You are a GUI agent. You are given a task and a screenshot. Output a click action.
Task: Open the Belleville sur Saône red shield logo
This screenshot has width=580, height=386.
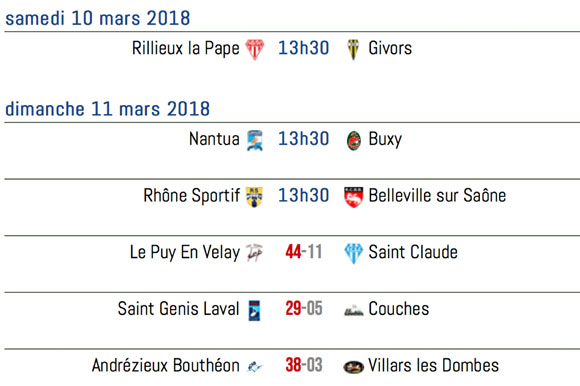tap(353, 197)
